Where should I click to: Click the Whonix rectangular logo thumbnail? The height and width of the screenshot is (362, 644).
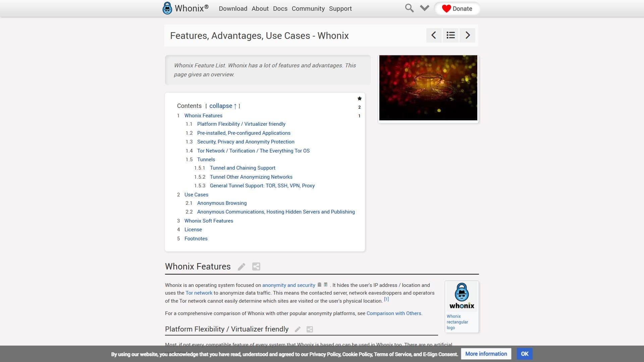[x=462, y=297]
